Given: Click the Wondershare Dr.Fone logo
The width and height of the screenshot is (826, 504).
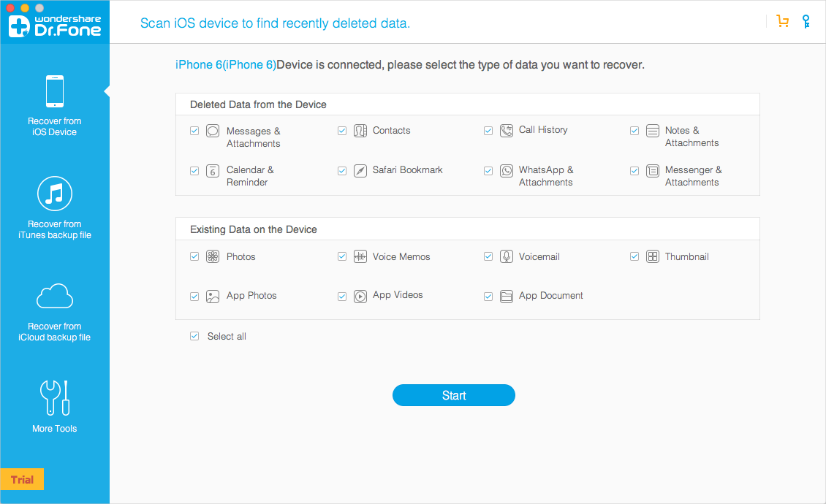Looking at the screenshot, I should [x=55, y=25].
